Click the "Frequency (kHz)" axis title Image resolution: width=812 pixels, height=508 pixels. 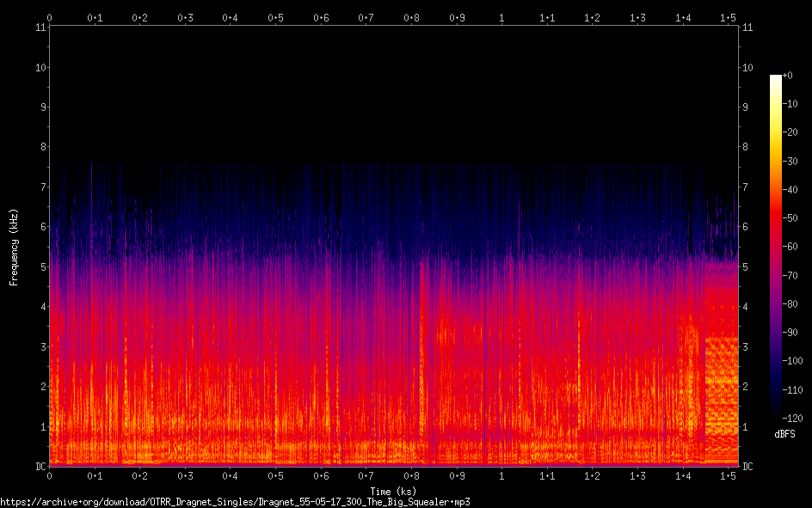tap(14, 247)
